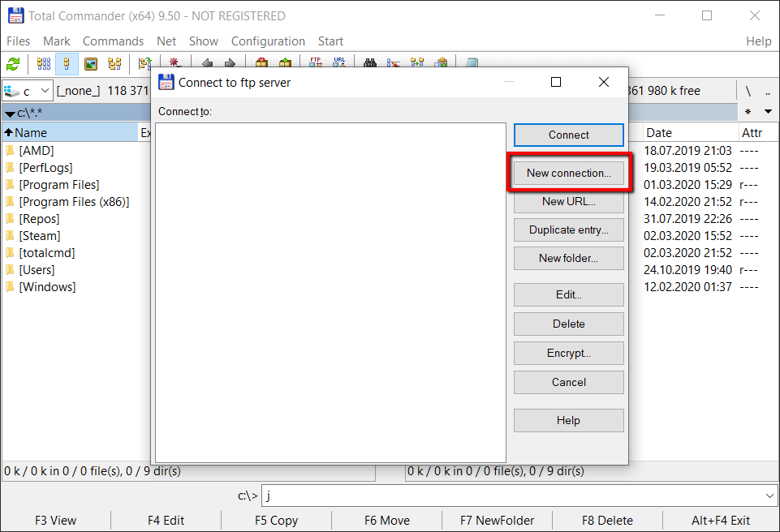Cancel the FTP connection dialog
The image size is (780, 532).
point(569,382)
